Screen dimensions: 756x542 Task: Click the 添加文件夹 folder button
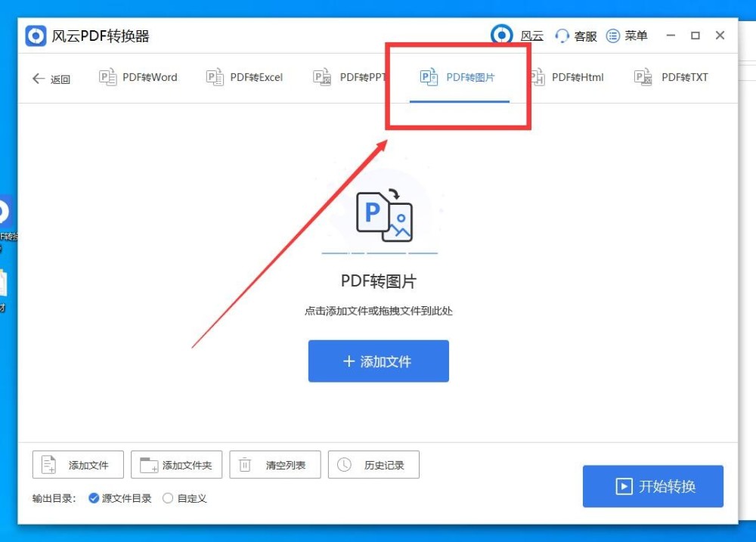176,465
